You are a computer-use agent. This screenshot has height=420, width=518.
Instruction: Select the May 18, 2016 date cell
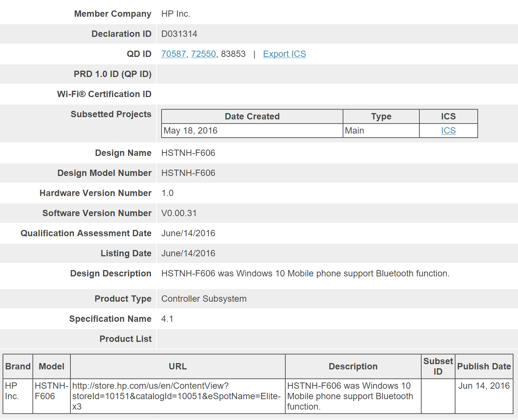252,131
